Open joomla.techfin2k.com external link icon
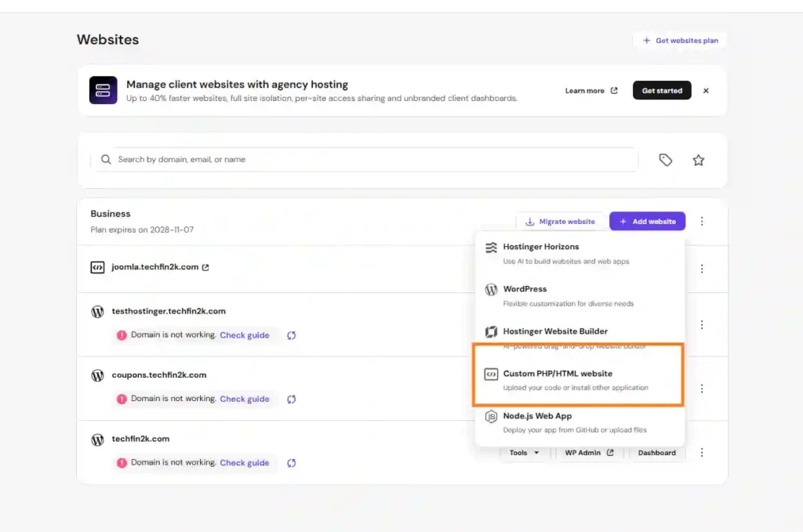This screenshot has height=532, width=803. click(205, 267)
